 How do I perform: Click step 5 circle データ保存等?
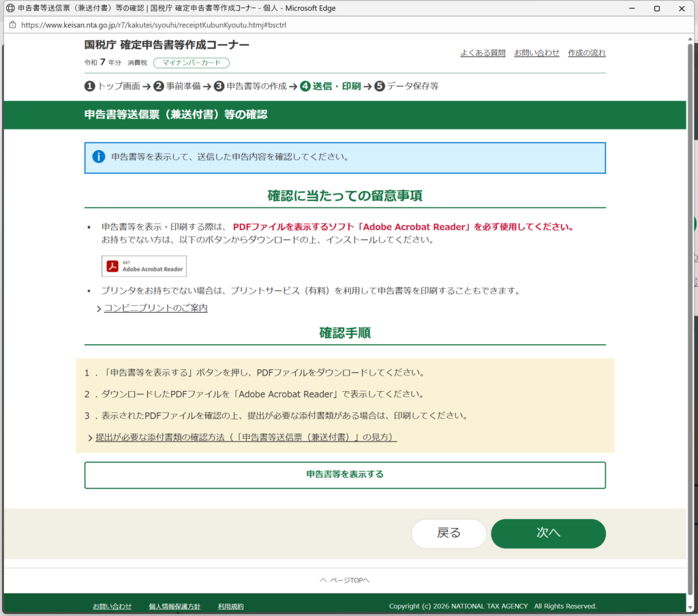point(380,87)
